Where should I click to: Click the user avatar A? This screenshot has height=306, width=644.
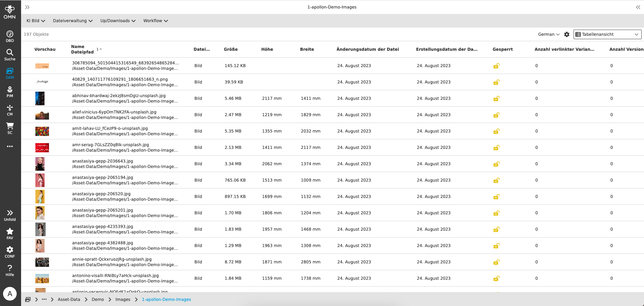pos(10,293)
